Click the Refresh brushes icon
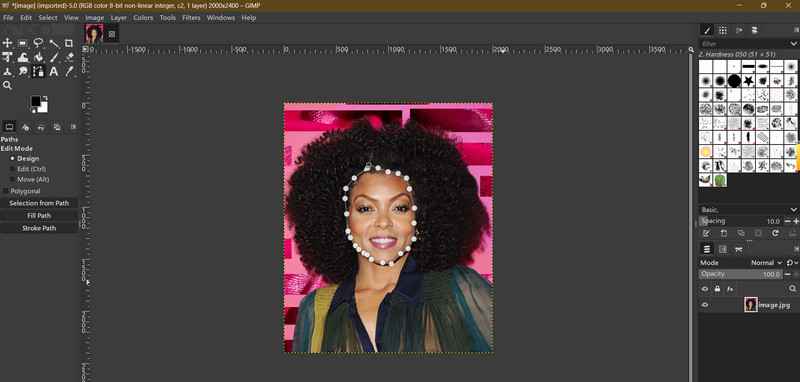The width and height of the screenshot is (800, 382). tap(775, 233)
